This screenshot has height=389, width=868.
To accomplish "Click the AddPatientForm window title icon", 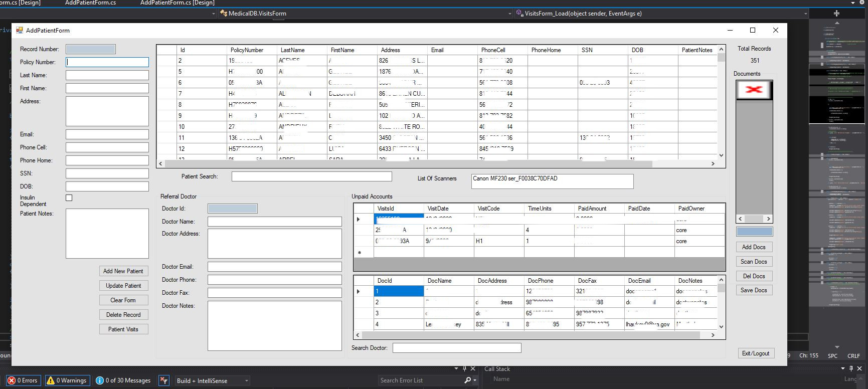I will point(20,31).
